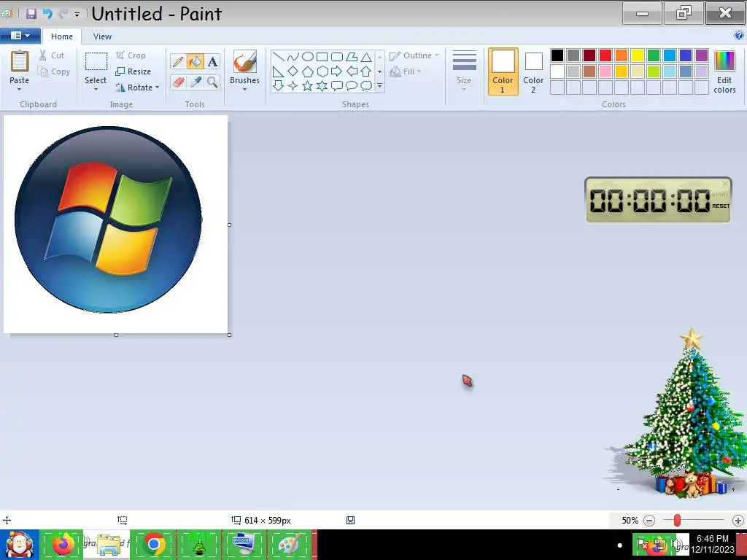Open Edit colors dialog
747x560 pixels.
click(x=724, y=71)
